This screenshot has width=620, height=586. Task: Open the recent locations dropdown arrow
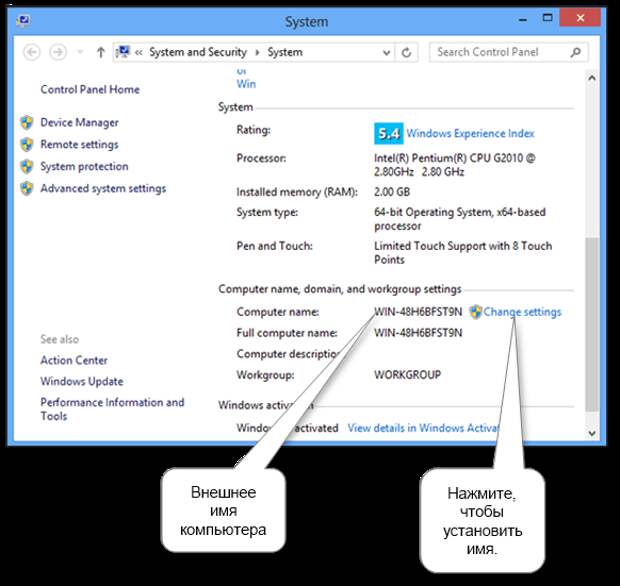[80, 52]
